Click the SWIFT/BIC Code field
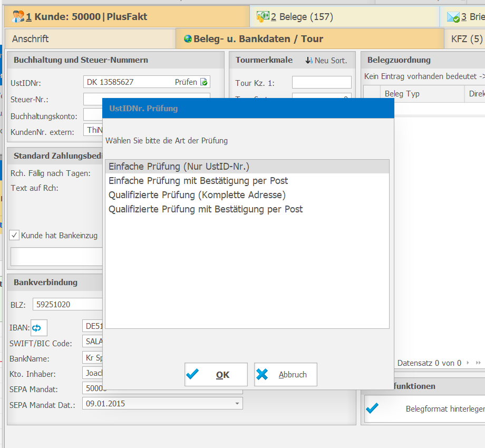This screenshot has height=448, width=485. coord(92,341)
